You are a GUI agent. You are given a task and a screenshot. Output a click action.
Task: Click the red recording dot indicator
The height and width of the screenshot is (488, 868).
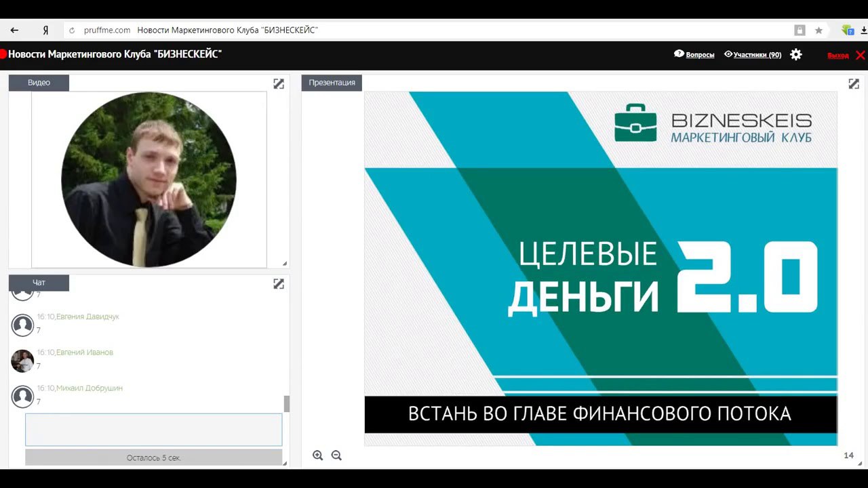3,54
